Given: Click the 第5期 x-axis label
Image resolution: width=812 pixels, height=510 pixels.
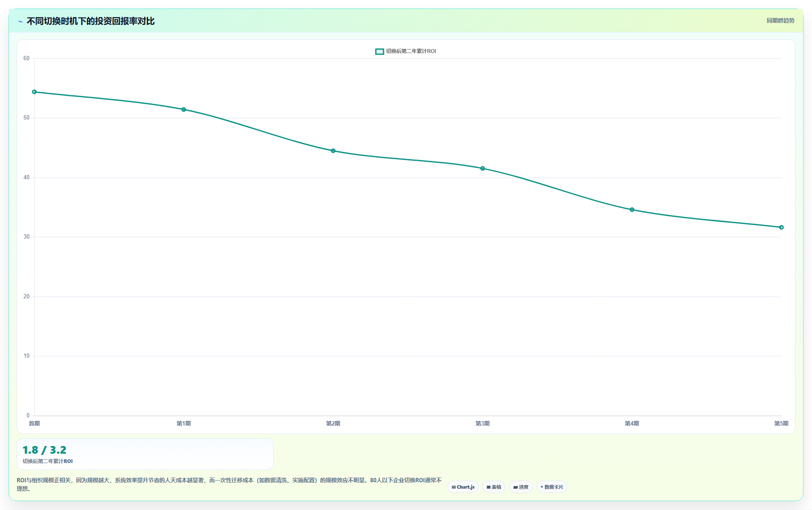Looking at the screenshot, I should (x=781, y=423).
